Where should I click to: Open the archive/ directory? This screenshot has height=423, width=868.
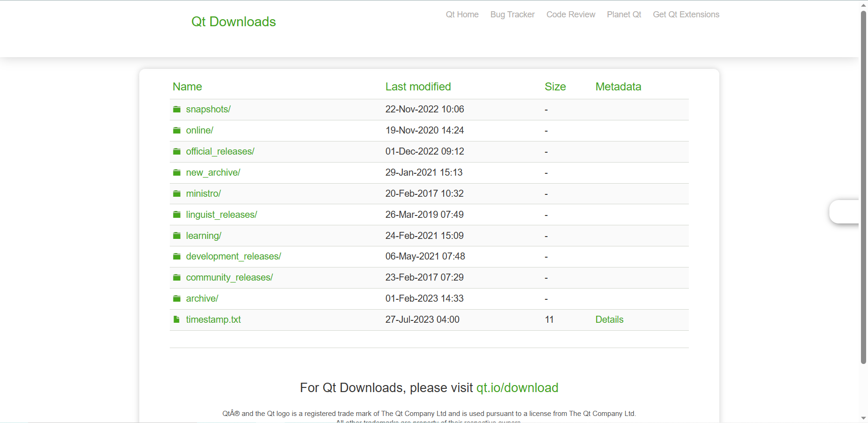pos(202,298)
